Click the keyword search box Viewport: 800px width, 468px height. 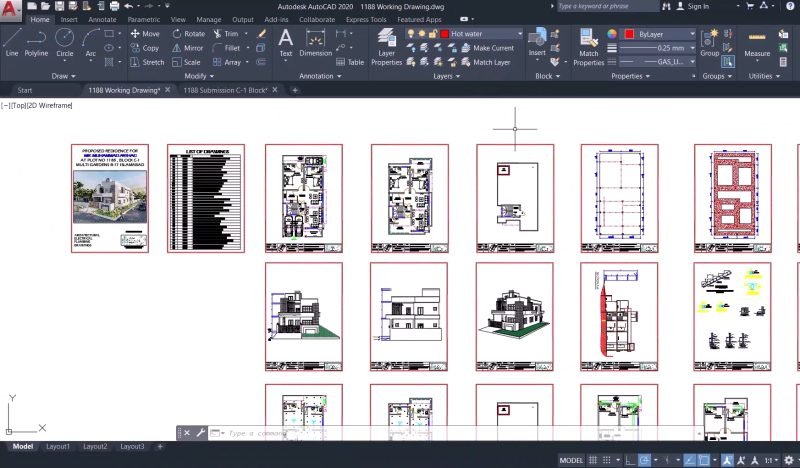pyautogui.click(x=607, y=6)
